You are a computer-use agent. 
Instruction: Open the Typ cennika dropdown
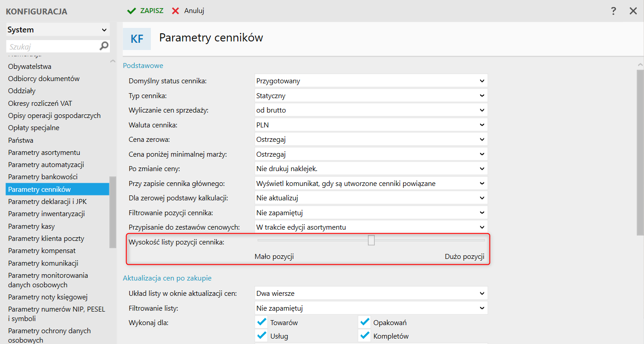371,95
